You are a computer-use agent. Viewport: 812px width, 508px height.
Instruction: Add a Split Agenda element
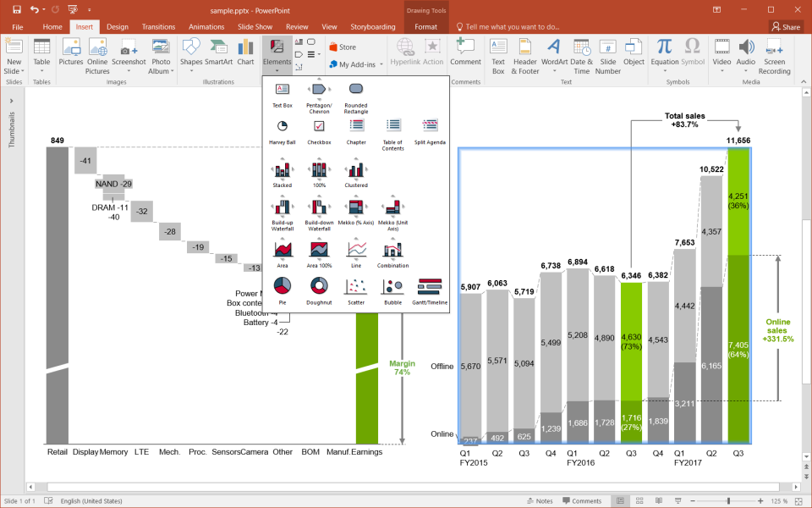click(430, 127)
